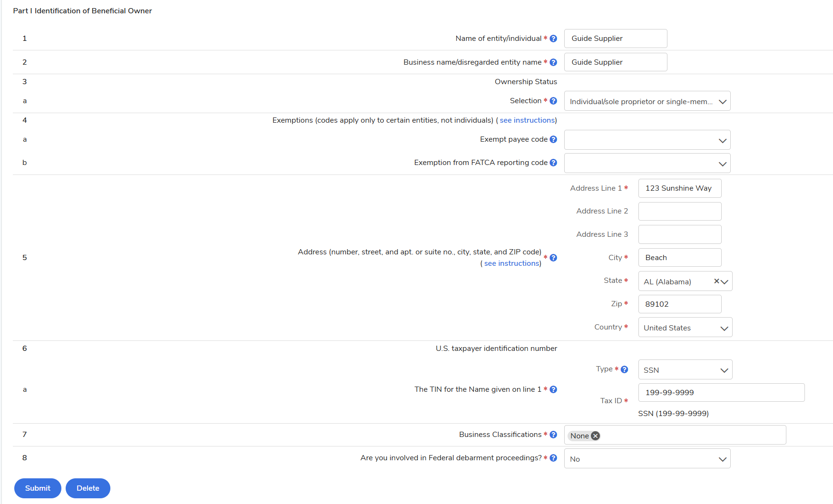Click help icon for Name of entity/individual
The height and width of the screenshot is (504, 833).
click(x=553, y=39)
